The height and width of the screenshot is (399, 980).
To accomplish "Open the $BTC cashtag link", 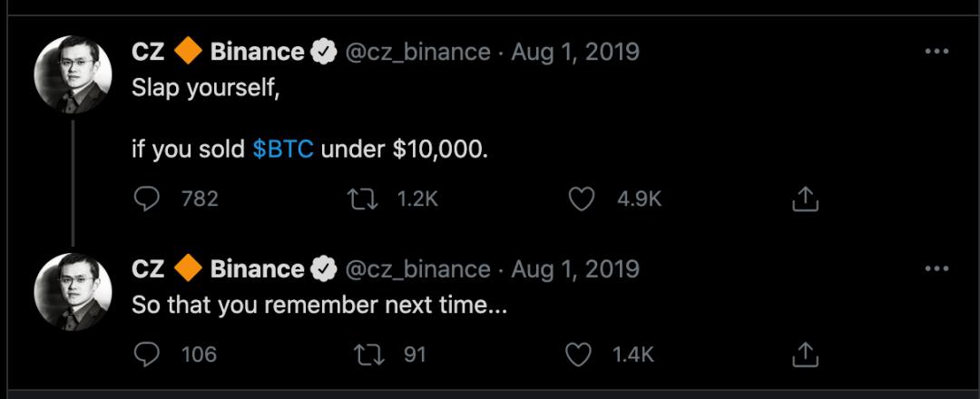I will tap(283, 149).
